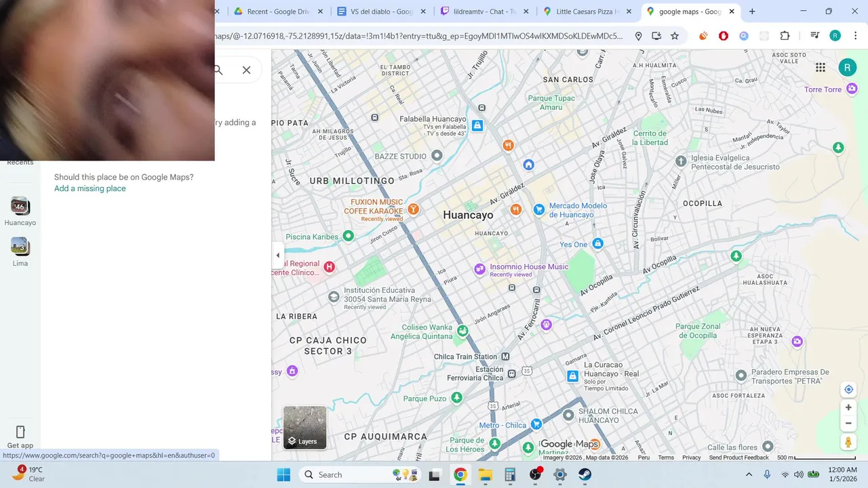Screen dimensions: 868x488
Task: Select the Chilca Train Station marker
Action: 505,357
